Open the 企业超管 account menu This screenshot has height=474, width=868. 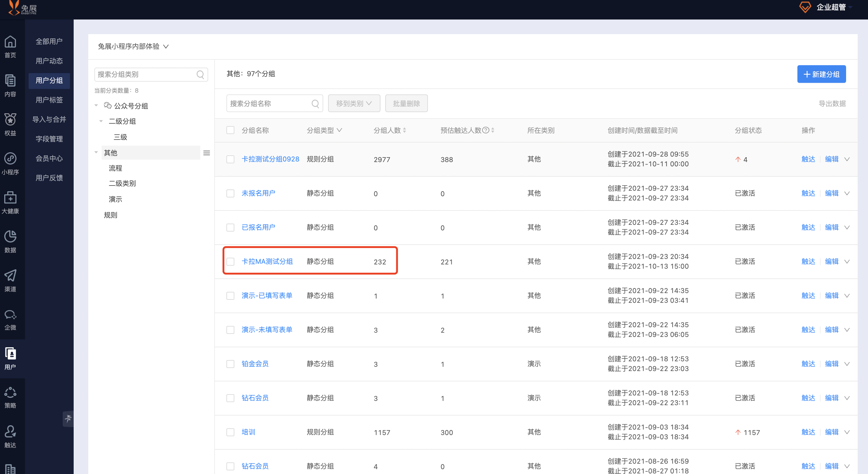[x=834, y=7]
